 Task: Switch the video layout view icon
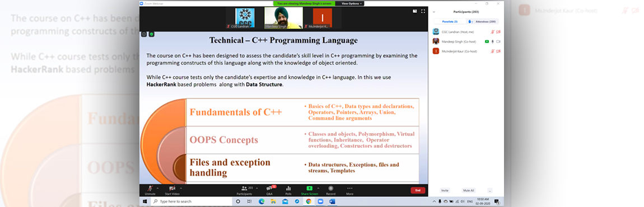pyautogui.click(x=415, y=11)
